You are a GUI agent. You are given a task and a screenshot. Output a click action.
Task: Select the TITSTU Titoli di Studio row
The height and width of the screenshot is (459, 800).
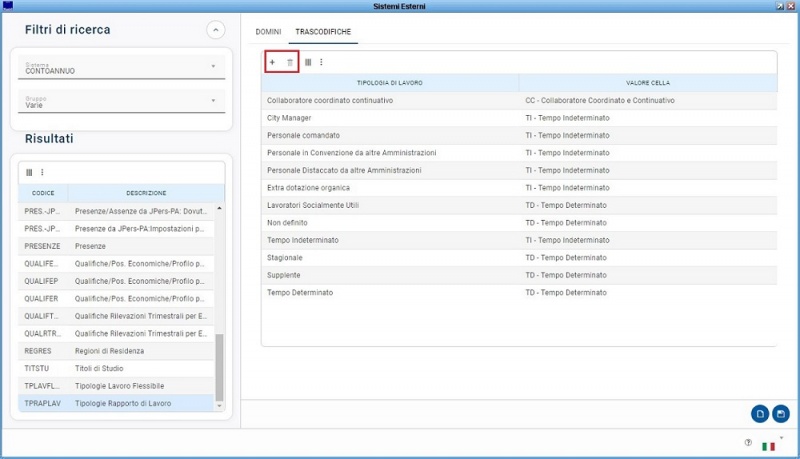tap(116, 368)
